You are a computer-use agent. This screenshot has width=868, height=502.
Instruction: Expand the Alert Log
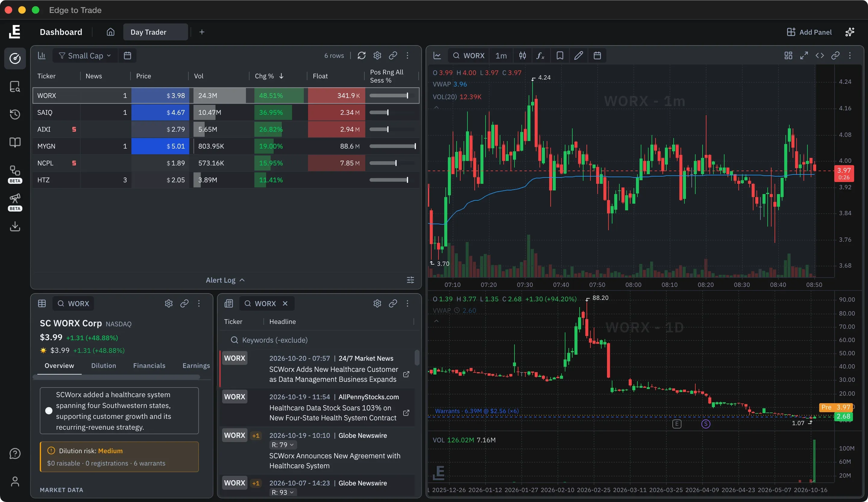point(225,280)
